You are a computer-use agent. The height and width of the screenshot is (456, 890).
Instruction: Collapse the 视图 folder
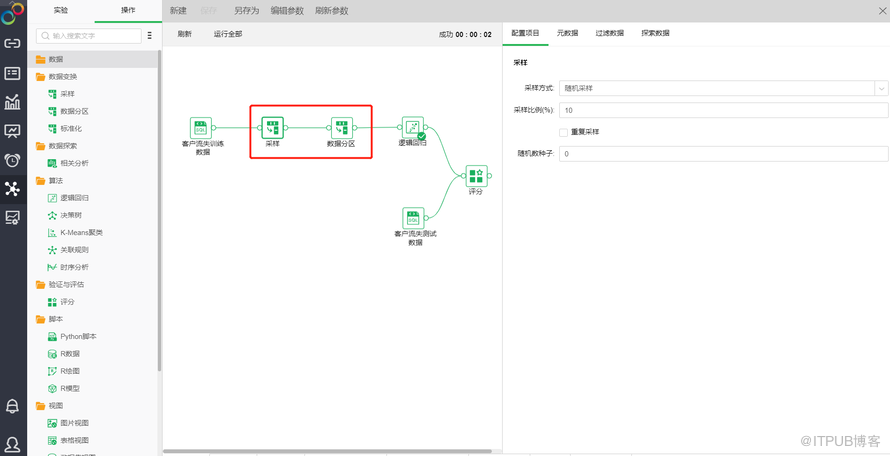click(x=40, y=405)
